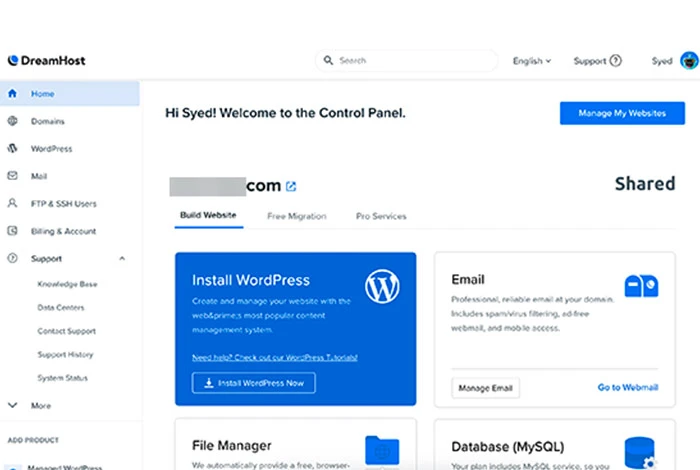Viewport: 700px width, 470px height.
Task: Click the FTP & SSH Users person icon
Action: [x=12, y=204]
